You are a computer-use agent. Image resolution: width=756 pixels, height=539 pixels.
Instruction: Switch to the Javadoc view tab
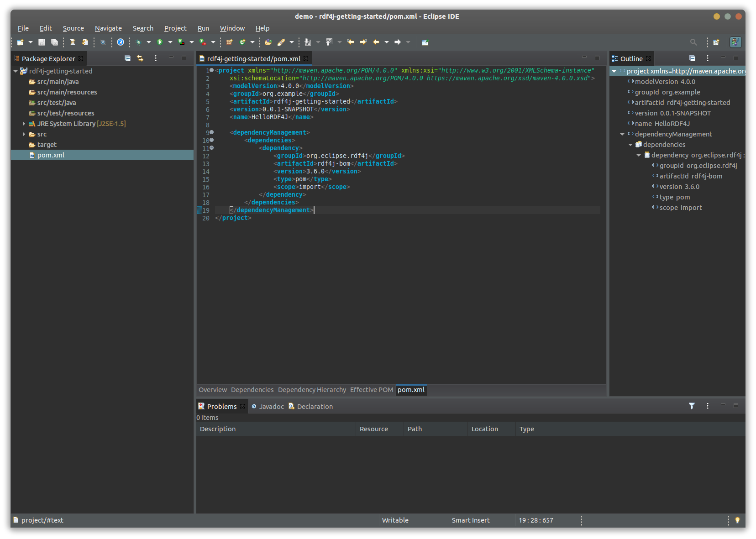268,406
